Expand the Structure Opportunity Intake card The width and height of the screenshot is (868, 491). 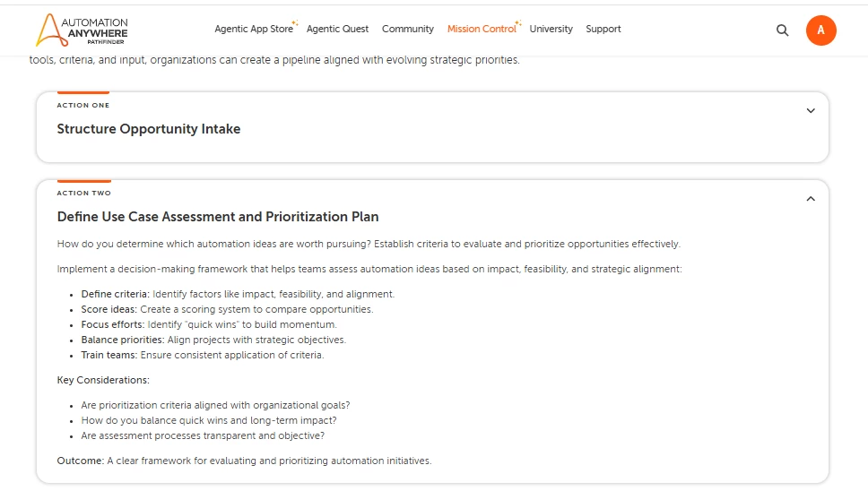[432, 127]
